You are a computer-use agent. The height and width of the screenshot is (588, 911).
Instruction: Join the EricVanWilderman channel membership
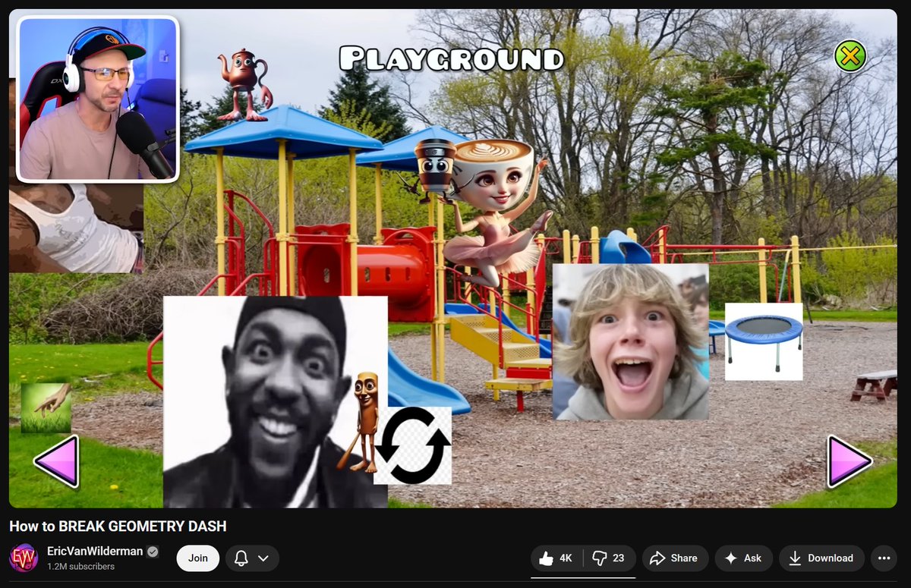(x=198, y=558)
